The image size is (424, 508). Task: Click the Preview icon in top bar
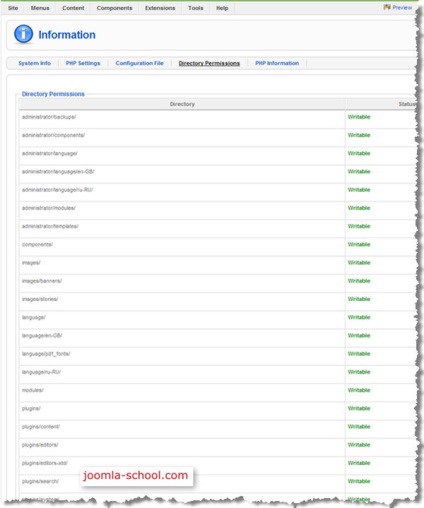(387, 7)
